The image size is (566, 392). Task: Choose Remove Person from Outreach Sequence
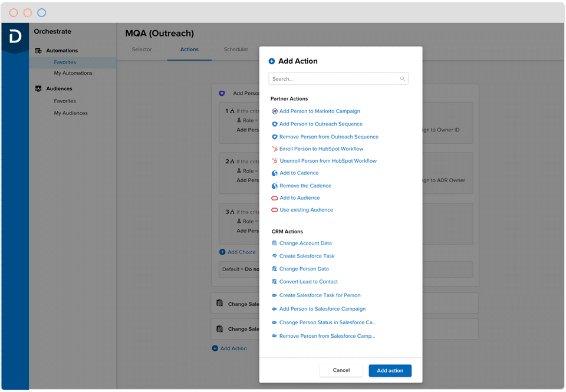[329, 137]
